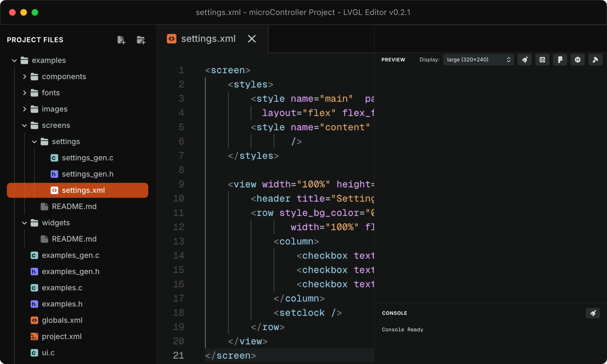Click the C icon beside examples_gen.c
Viewport: 607px width, 364px height.
pos(34,255)
